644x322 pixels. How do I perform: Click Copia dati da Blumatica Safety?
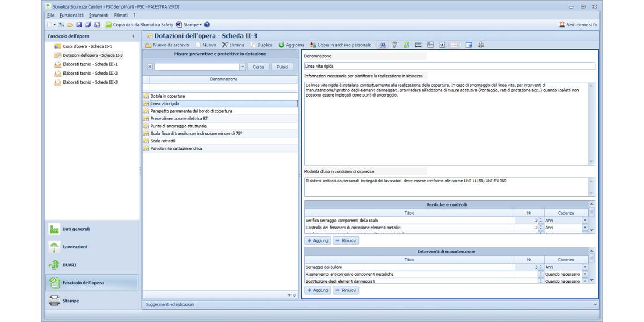[x=139, y=25]
